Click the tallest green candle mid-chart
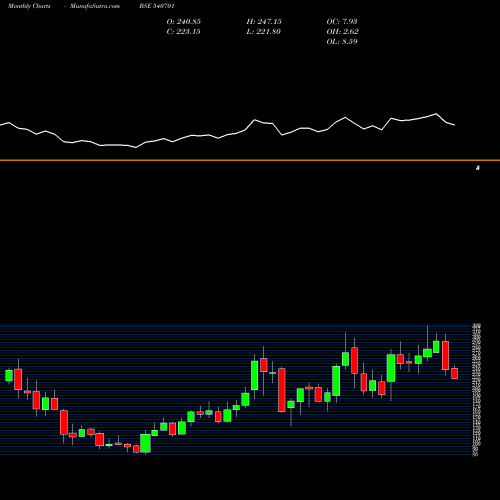 pos(255,375)
